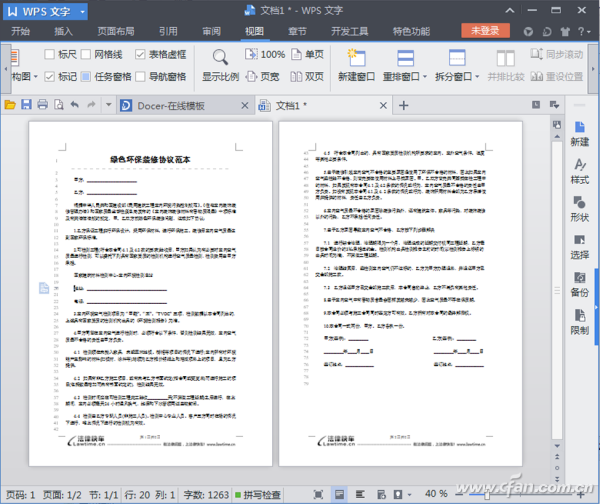
Task: Open the 显示比例 zoom dialog
Action: (x=220, y=65)
